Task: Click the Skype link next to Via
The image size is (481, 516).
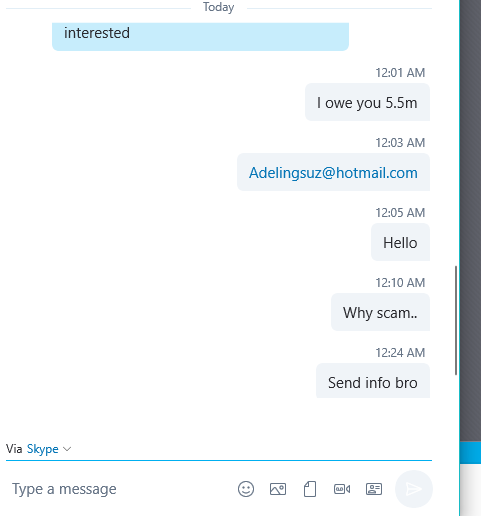Action: pos(43,449)
